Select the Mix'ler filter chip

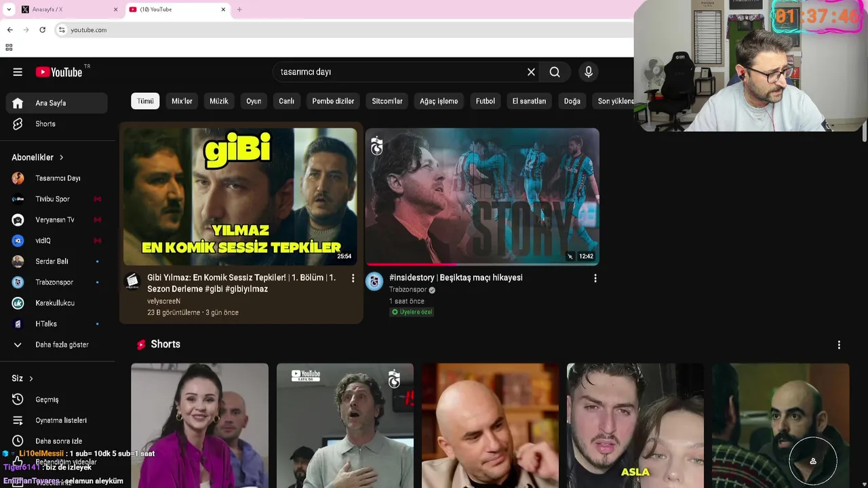[x=182, y=101]
